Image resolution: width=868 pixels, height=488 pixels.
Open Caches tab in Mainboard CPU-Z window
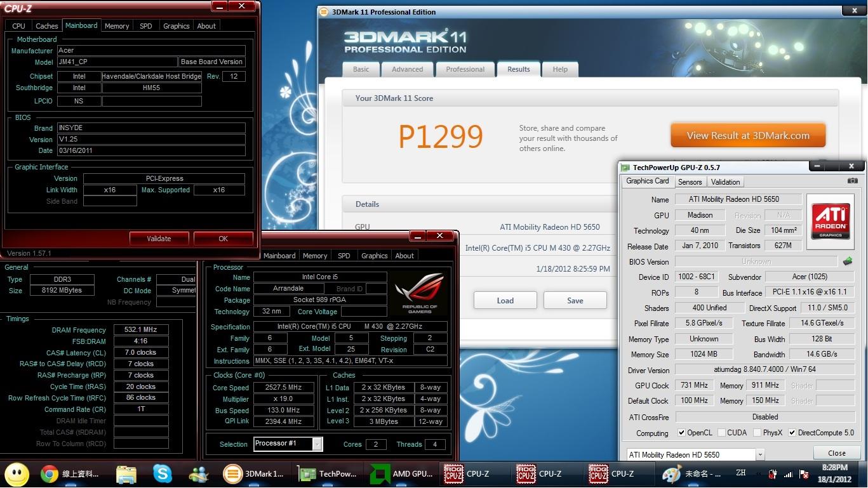[47, 26]
